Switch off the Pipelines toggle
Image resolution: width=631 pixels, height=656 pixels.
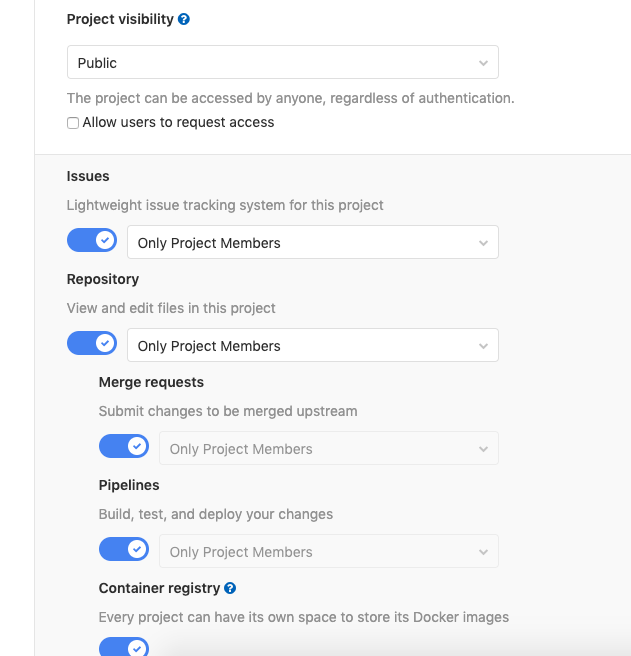pos(124,550)
